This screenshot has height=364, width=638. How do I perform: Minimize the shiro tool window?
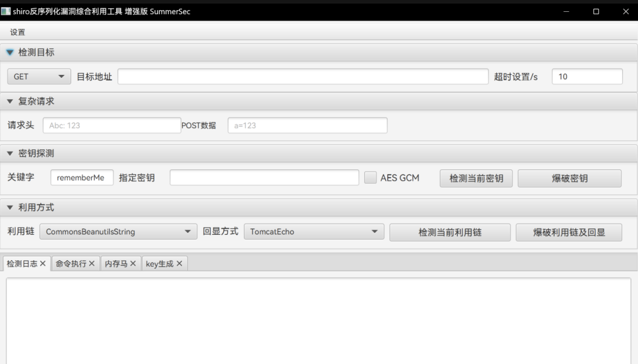566,11
